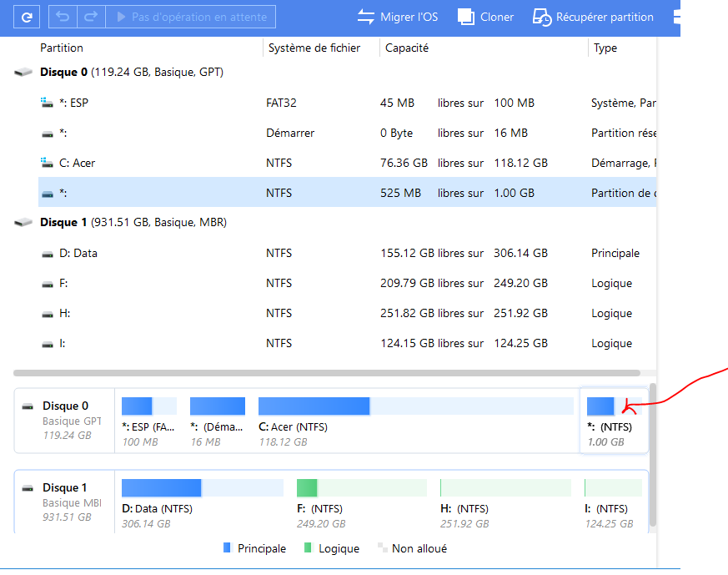
Task: Open Récupérer partition tool
Action: (x=593, y=18)
